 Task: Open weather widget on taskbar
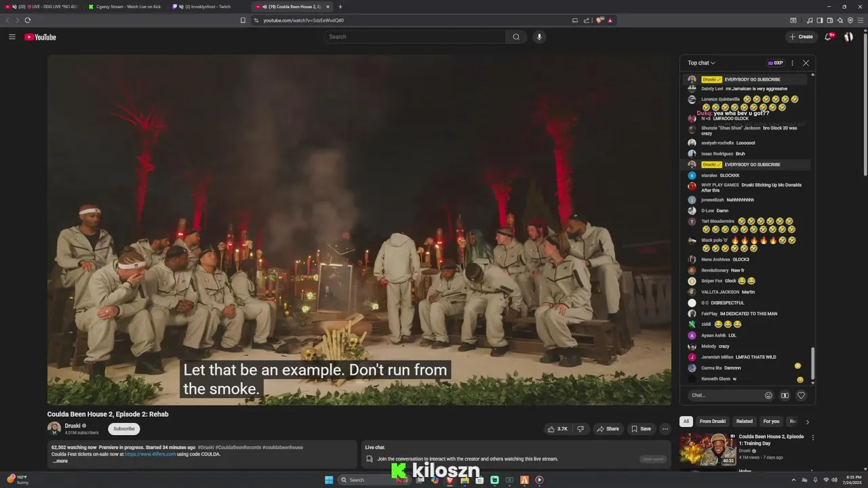pyautogui.click(x=18, y=480)
